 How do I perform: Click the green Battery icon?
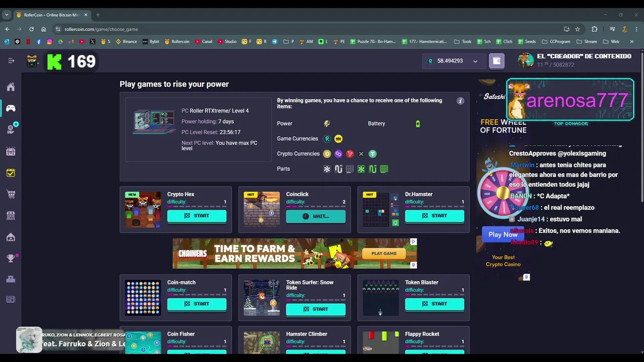pyautogui.click(x=418, y=124)
